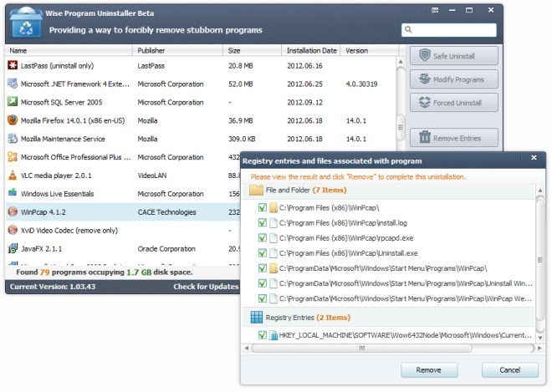Close the Registry entries dialog
Screen dimensions: 552x392
(x=534, y=157)
